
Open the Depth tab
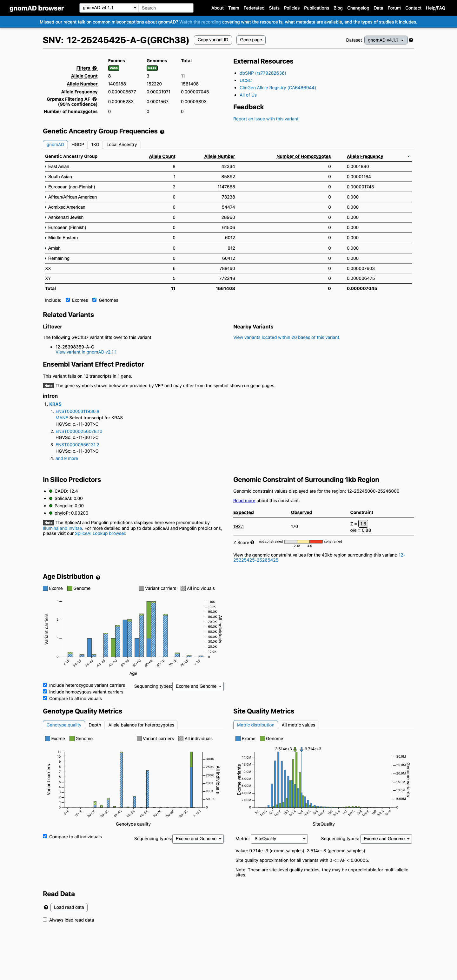pos(95,725)
